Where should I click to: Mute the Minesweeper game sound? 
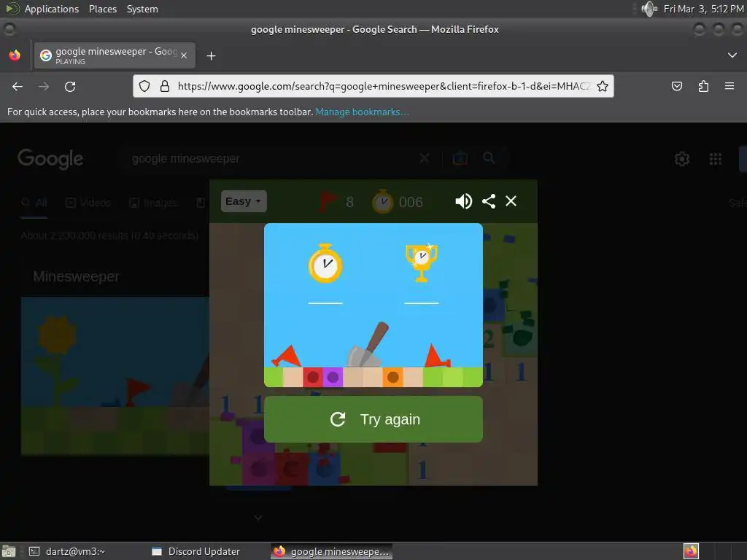point(463,201)
